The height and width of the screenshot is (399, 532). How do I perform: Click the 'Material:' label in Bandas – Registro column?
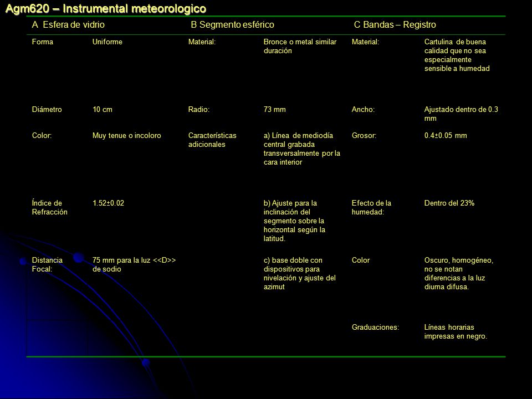click(x=365, y=42)
